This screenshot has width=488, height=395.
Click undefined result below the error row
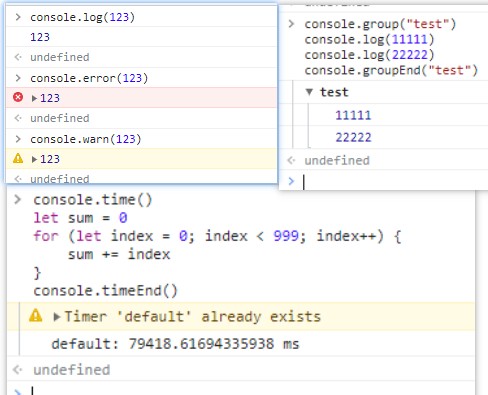[60, 118]
